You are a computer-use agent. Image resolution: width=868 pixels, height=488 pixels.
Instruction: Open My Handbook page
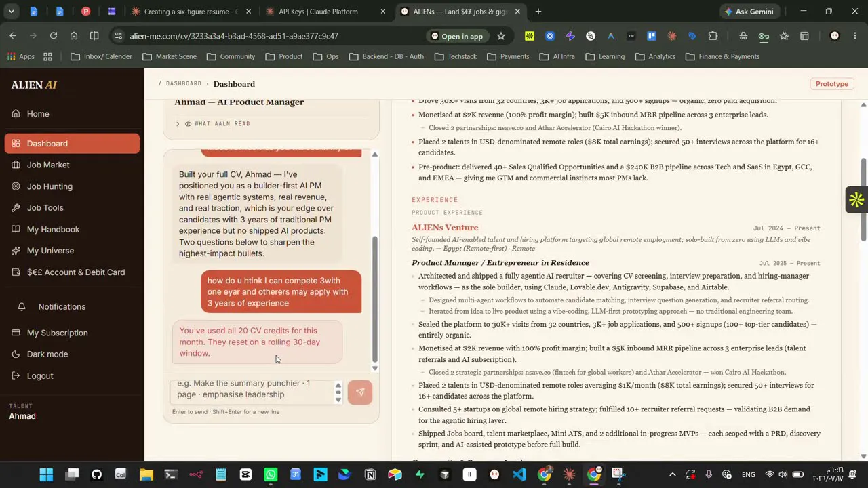pyautogui.click(x=72, y=230)
